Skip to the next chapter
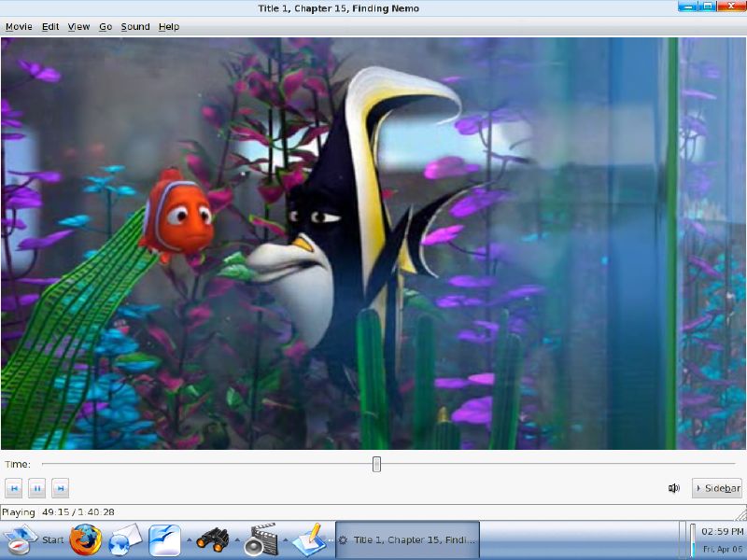Screen dimensions: 747x560 pos(60,488)
